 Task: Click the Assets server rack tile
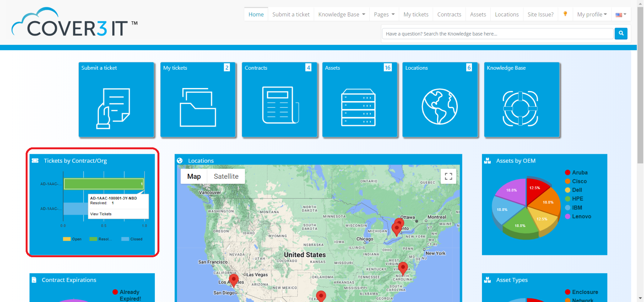click(359, 107)
